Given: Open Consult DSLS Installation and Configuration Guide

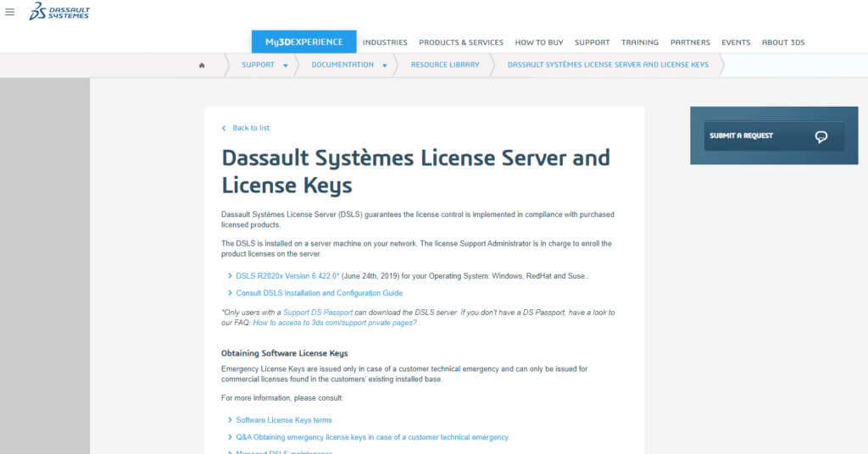Looking at the screenshot, I should coord(320,293).
